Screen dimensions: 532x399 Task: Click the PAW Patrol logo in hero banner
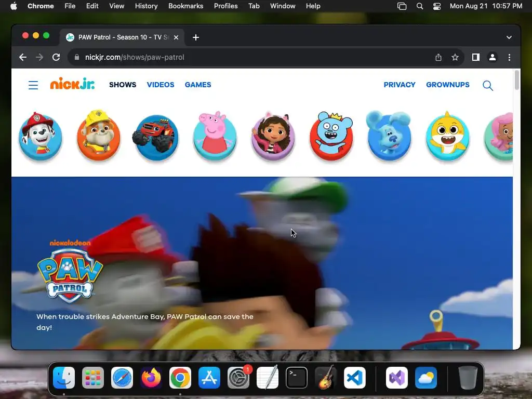pos(70,271)
